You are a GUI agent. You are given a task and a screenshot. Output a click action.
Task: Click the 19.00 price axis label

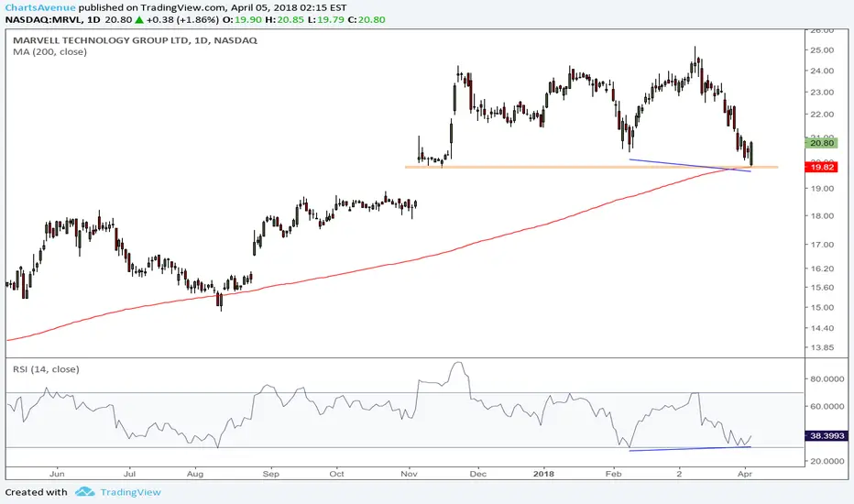[x=823, y=189]
